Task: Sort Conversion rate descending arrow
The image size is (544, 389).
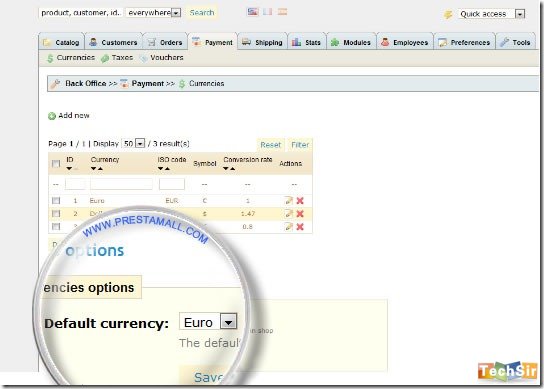Action: 226,169
